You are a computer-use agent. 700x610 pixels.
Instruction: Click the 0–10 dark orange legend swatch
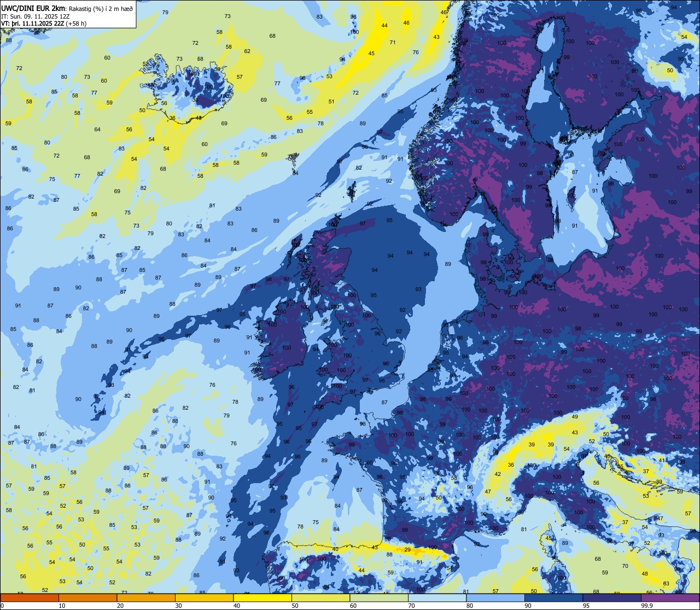point(30,598)
